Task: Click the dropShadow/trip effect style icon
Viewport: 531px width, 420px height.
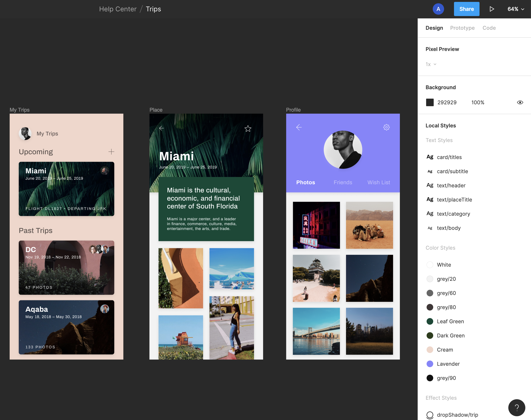Action: coord(430,415)
